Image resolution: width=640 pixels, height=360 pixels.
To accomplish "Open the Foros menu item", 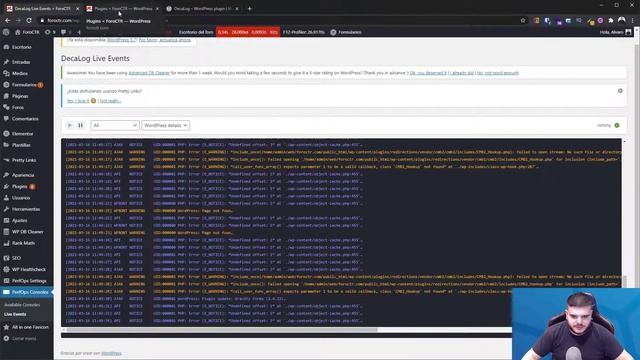I will [18, 107].
